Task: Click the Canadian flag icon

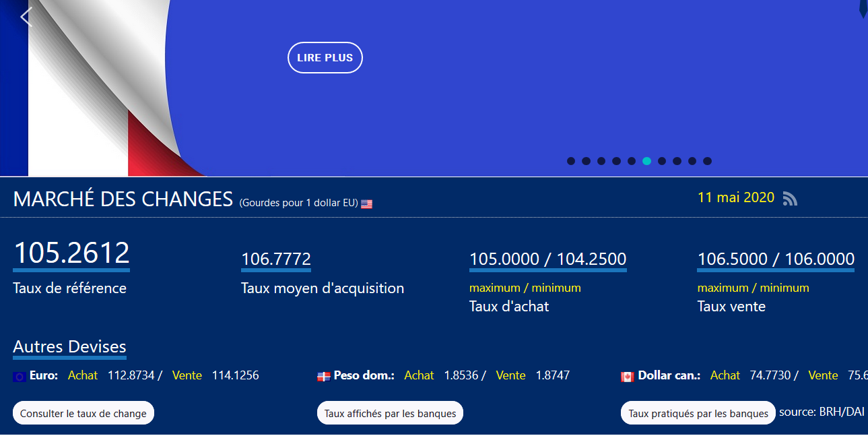Action: click(628, 377)
